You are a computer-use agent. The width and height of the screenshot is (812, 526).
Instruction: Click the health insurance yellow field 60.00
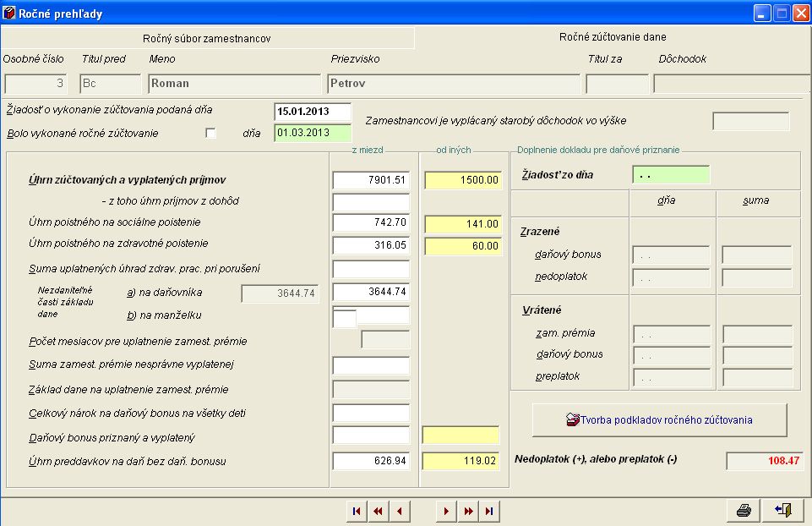click(462, 245)
